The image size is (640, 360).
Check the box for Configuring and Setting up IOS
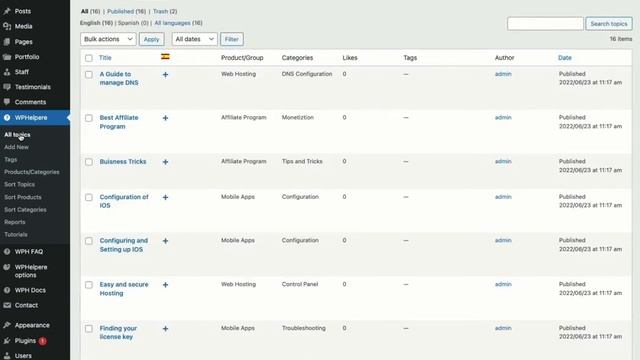coord(89,241)
